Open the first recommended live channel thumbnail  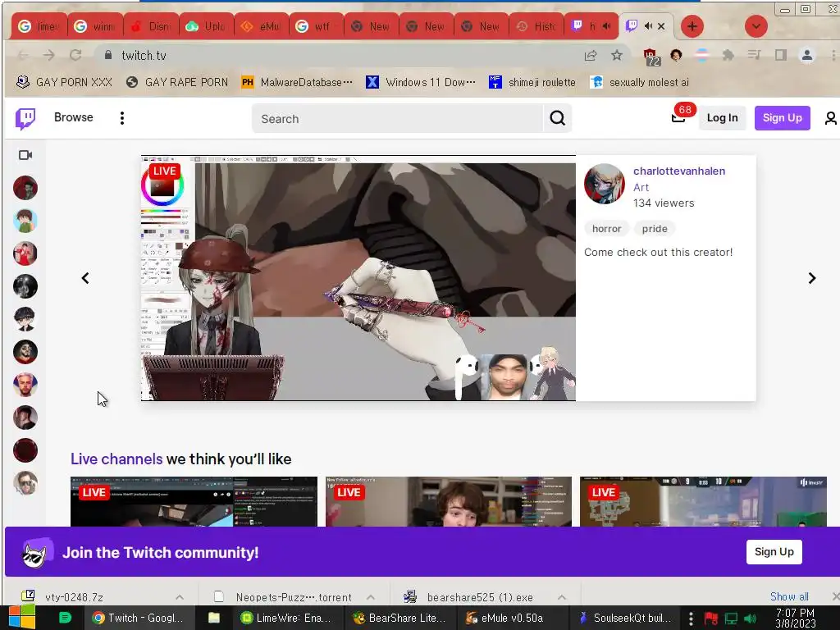pos(194,501)
